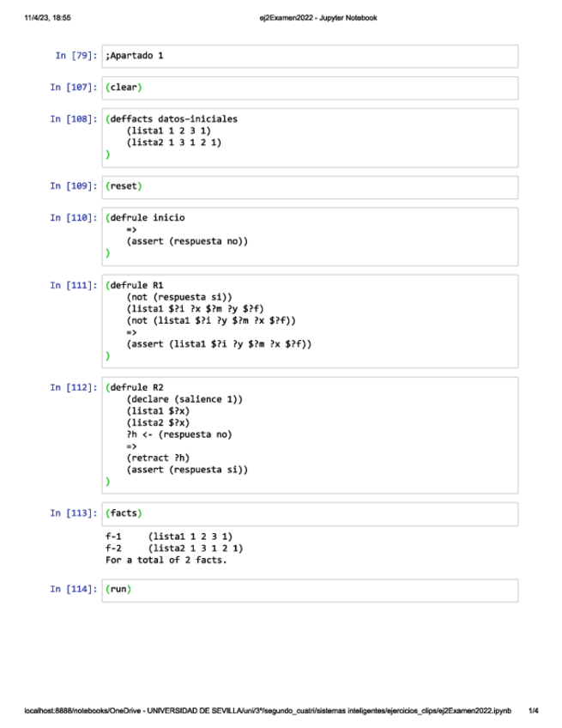The image size is (562, 728).
Task: Click output fact 'f-1 (lista1 1 2 3 1)'
Action: pos(169,537)
